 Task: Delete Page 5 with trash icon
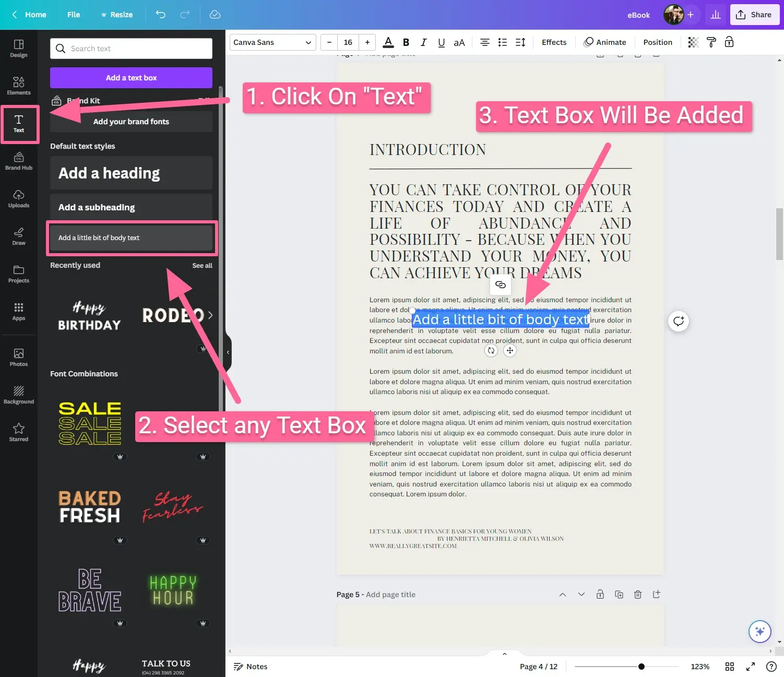[638, 595]
